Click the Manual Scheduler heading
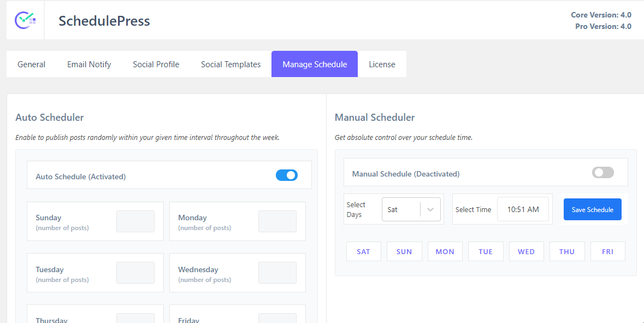The image size is (644, 323). coord(375,118)
